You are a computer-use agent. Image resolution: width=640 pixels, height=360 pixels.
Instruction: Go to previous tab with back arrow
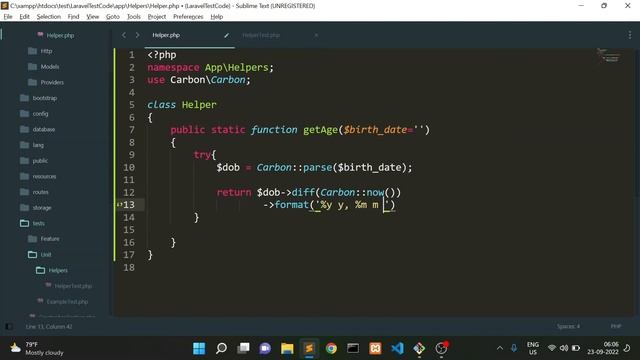pyautogui.click(x=124, y=36)
